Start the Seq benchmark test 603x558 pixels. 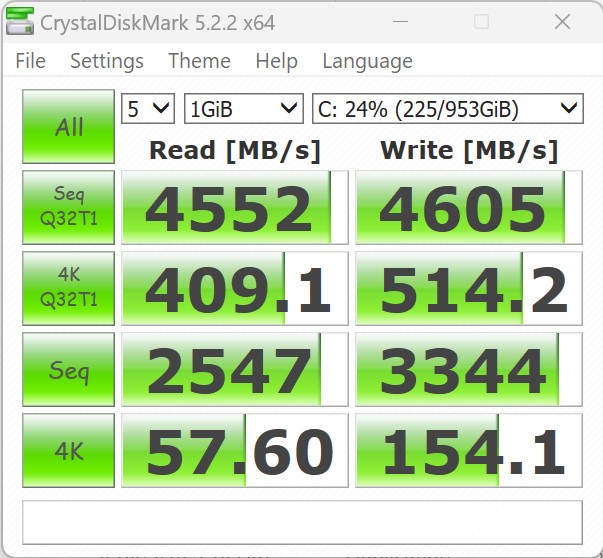68,370
